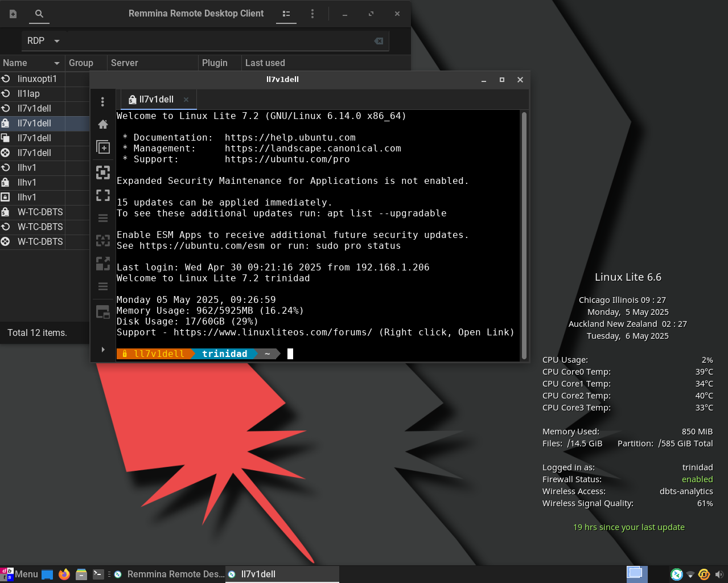The height and width of the screenshot is (583, 728).
Task: Open the volume control in the tray
Action: pyautogui.click(x=719, y=574)
